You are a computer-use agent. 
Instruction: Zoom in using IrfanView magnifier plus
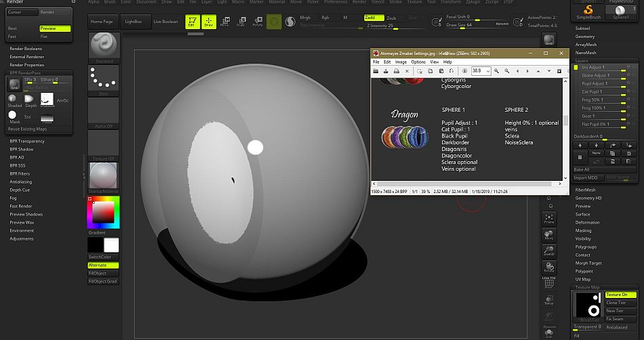pos(496,71)
